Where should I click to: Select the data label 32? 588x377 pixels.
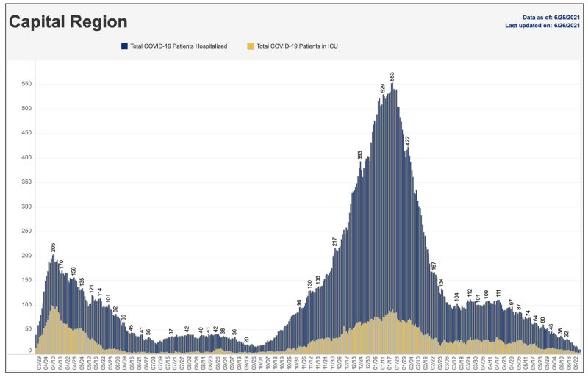point(567,334)
